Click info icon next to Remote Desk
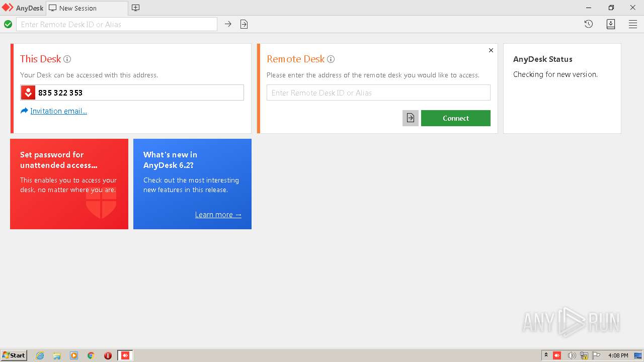Screen dimensions: 644x362 (x=331, y=59)
